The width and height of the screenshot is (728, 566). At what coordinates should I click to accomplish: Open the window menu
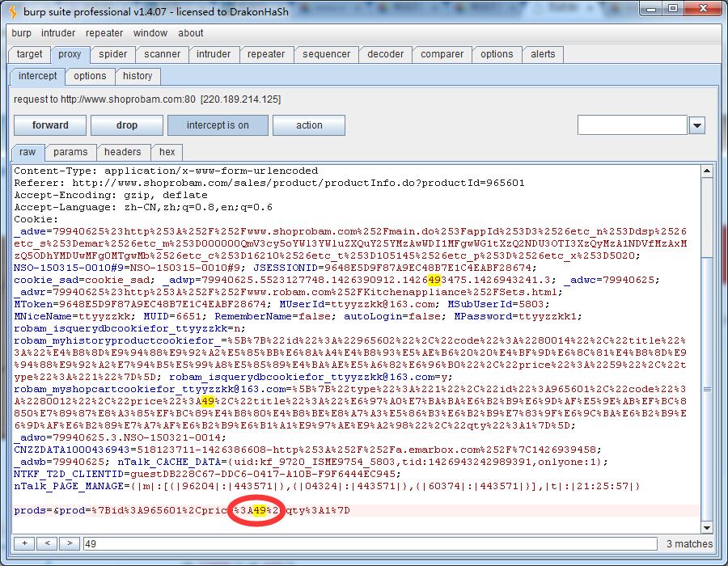tap(150, 33)
